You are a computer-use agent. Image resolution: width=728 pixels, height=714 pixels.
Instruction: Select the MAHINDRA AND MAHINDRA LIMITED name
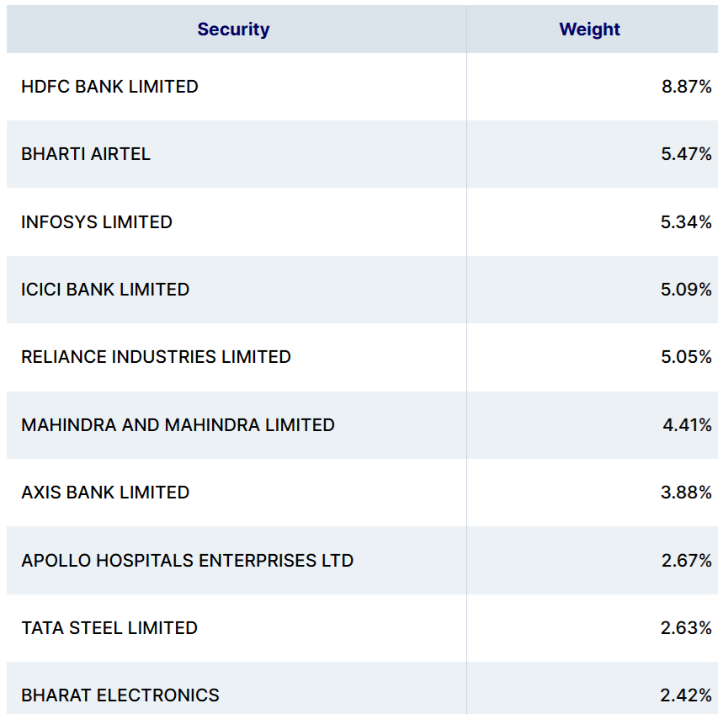(x=178, y=425)
